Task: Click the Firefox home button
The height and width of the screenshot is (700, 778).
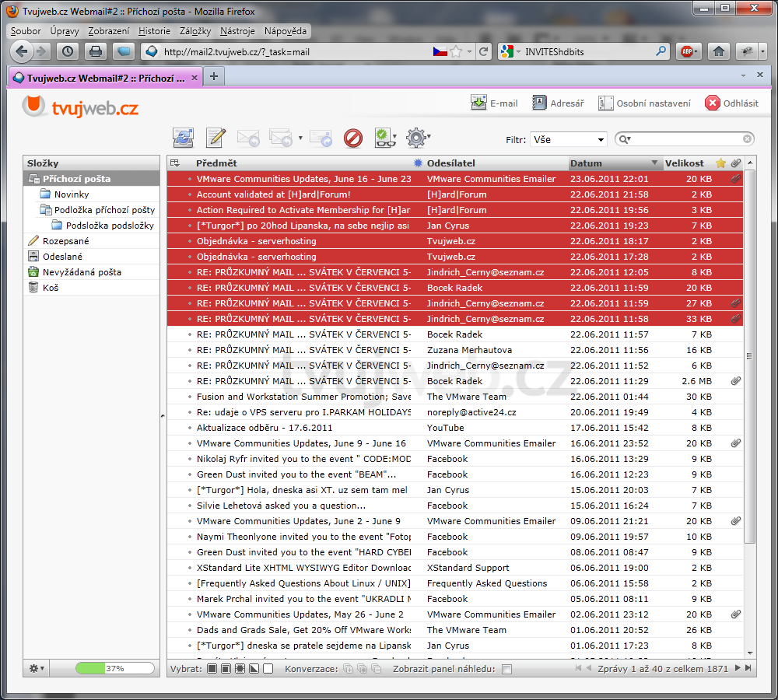Action: tap(718, 51)
